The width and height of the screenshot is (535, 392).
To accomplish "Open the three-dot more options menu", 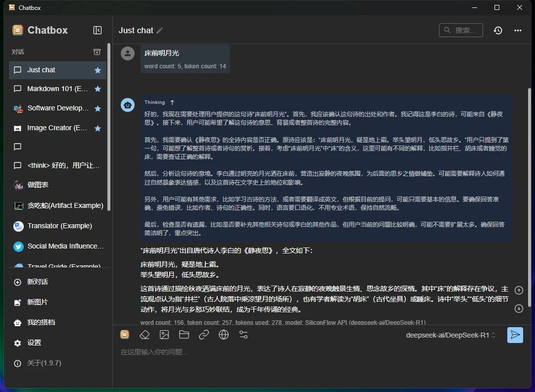I will pyautogui.click(x=518, y=30).
